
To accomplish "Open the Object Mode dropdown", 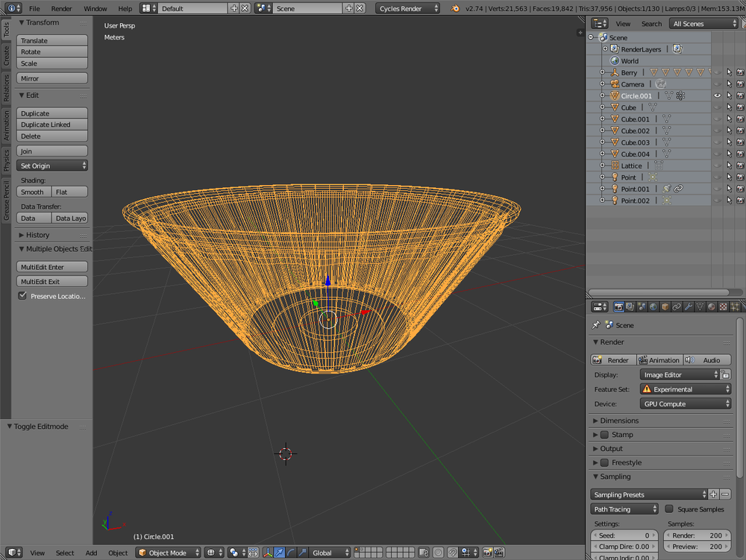I will point(168,553).
